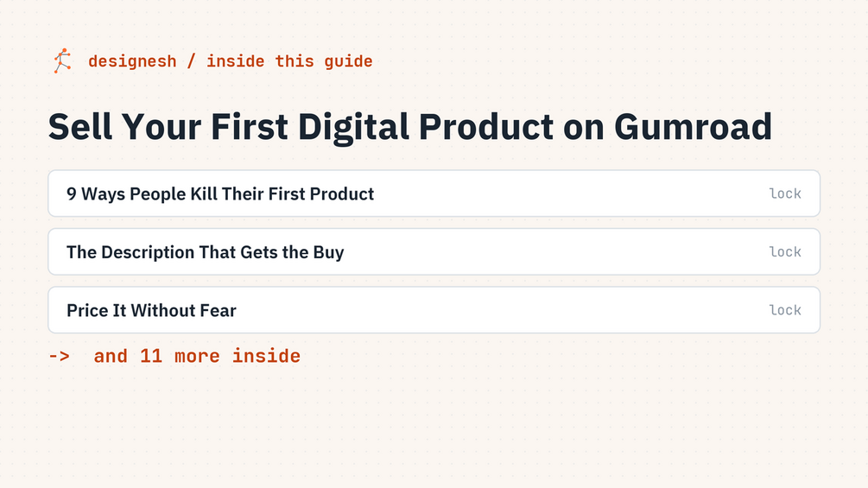Click the number '11' in the footer line

[x=151, y=356]
